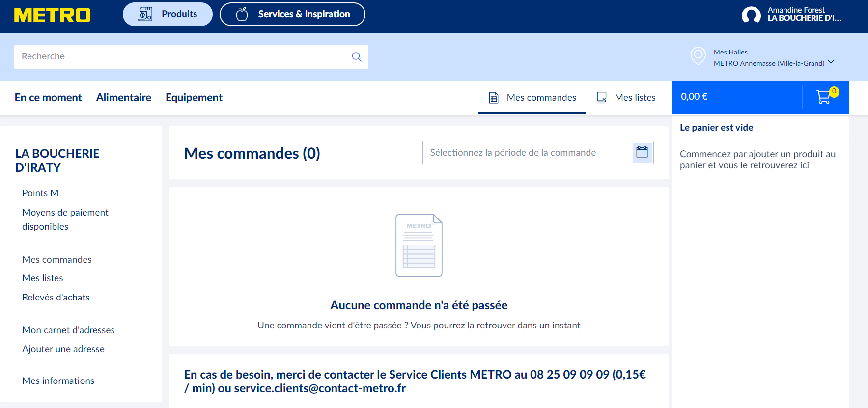Click "Commencez par ajouter un produit" cart hint
Screen dimensions: 868x408
(x=757, y=160)
